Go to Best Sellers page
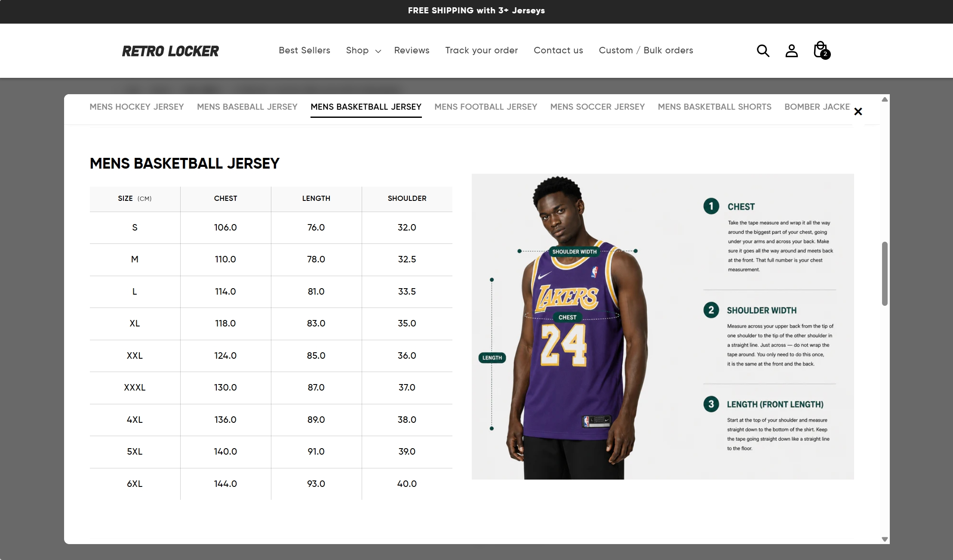This screenshot has height=560, width=953. (304, 50)
